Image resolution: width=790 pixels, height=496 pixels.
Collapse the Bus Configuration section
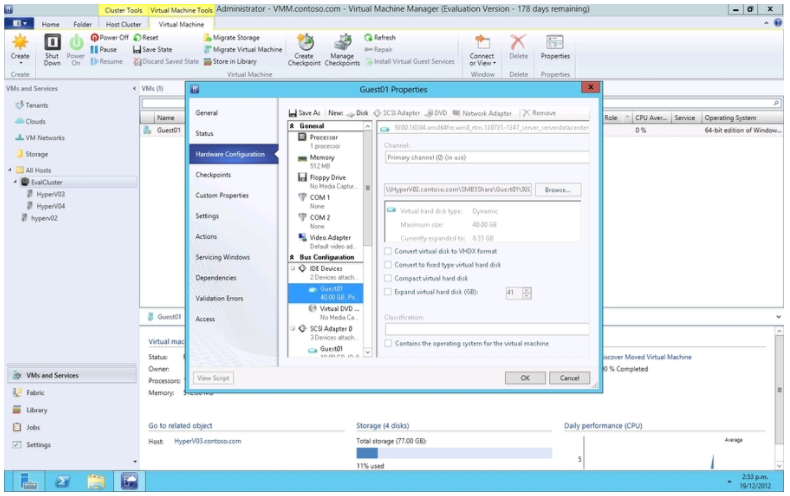pos(292,257)
